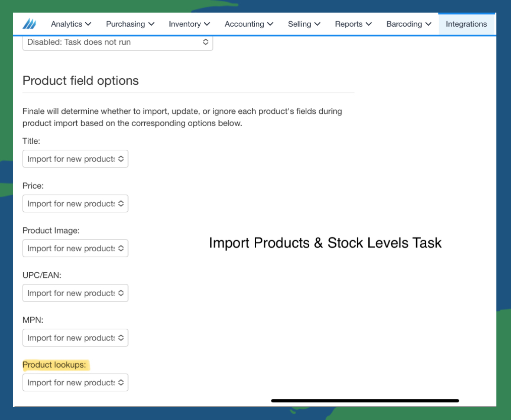Open the Accounting menu
The width and height of the screenshot is (511, 420).
249,24
